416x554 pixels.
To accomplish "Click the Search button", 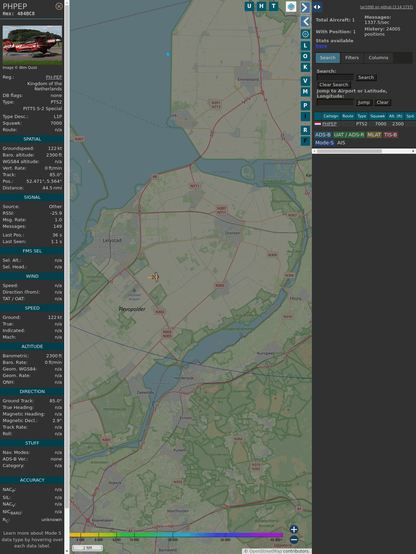I will pos(366,77).
